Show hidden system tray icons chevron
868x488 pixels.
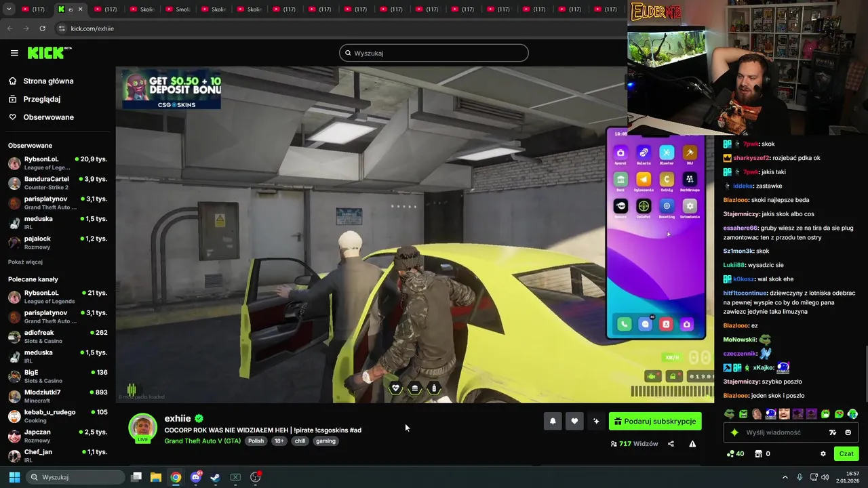point(785,477)
